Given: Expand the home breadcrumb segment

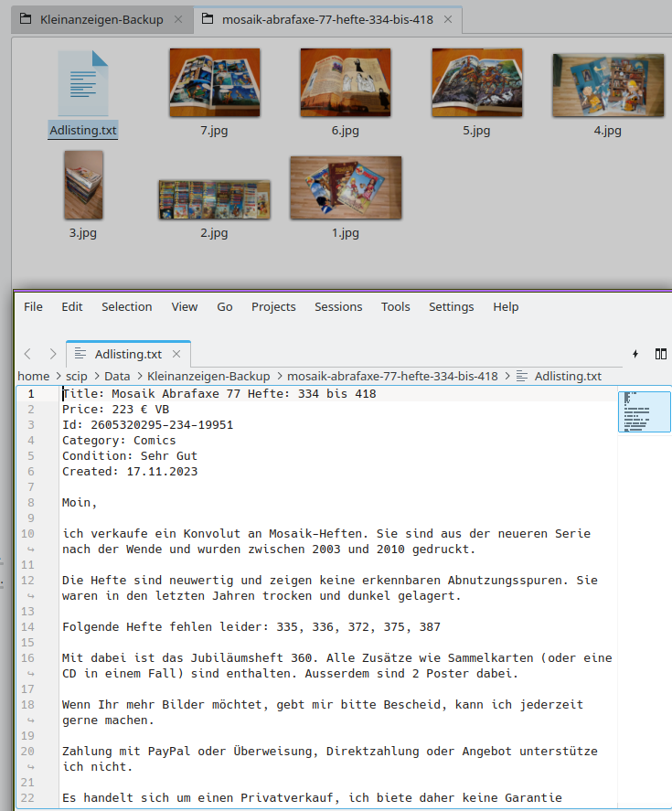Looking at the screenshot, I should coord(33,376).
